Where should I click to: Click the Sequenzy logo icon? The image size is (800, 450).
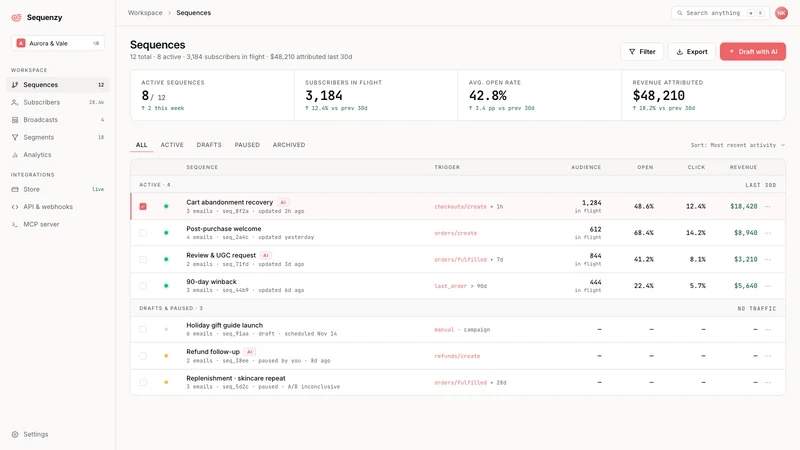tap(16, 17)
